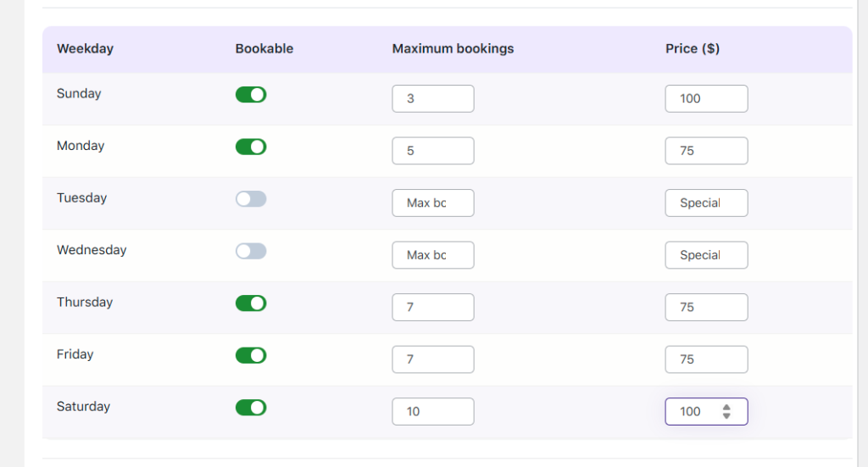Disable Saturday bookable toggle
This screenshot has height=467, width=868.
click(251, 408)
